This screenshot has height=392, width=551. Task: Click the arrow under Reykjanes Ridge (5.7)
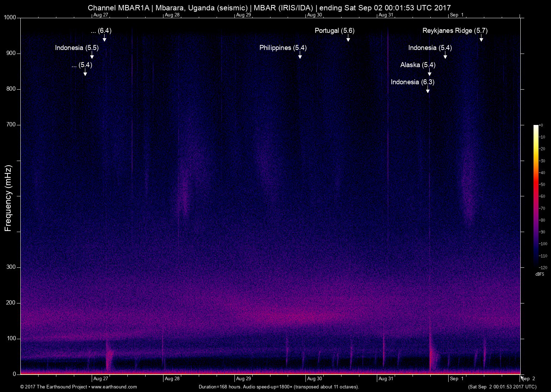click(x=481, y=39)
